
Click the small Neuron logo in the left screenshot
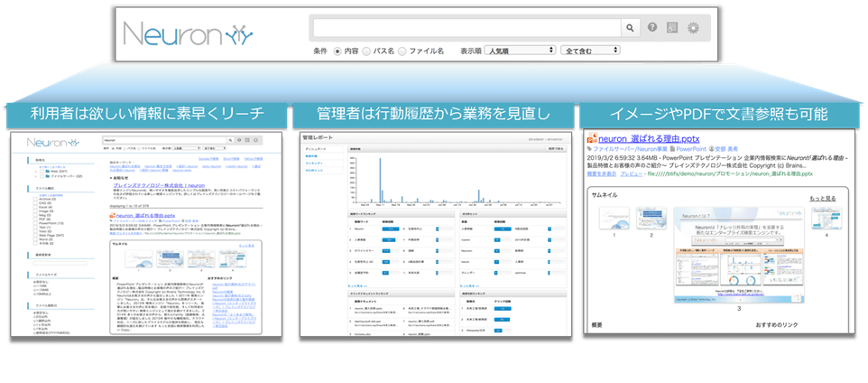(x=53, y=143)
